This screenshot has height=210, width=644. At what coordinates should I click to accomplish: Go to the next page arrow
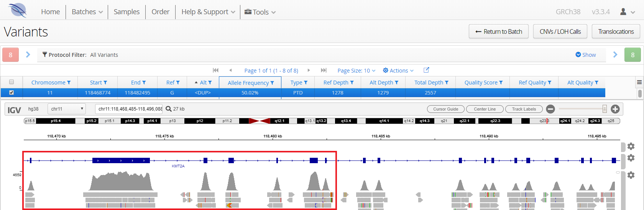309,70
